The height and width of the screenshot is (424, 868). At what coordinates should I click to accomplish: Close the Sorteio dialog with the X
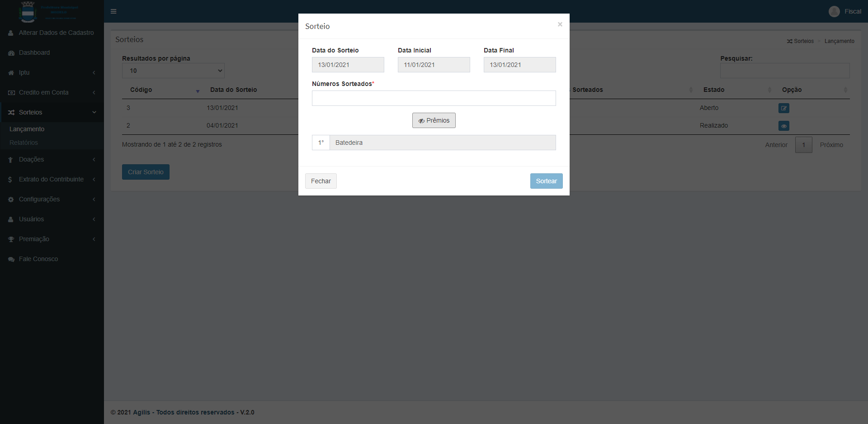560,24
